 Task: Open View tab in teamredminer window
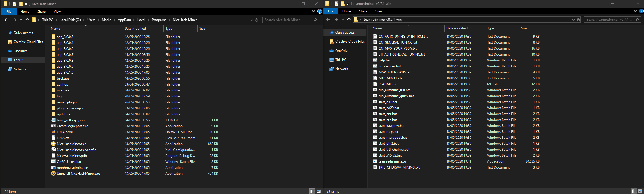(x=379, y=11)
